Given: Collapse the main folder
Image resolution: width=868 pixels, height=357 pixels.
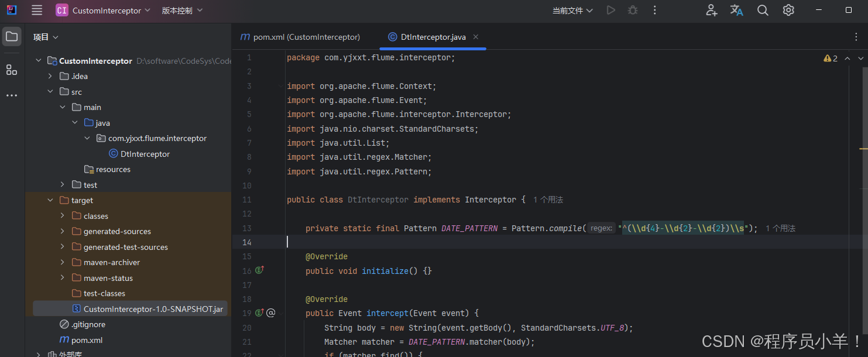Looking at the screenshot, I should tap(63, 107).
